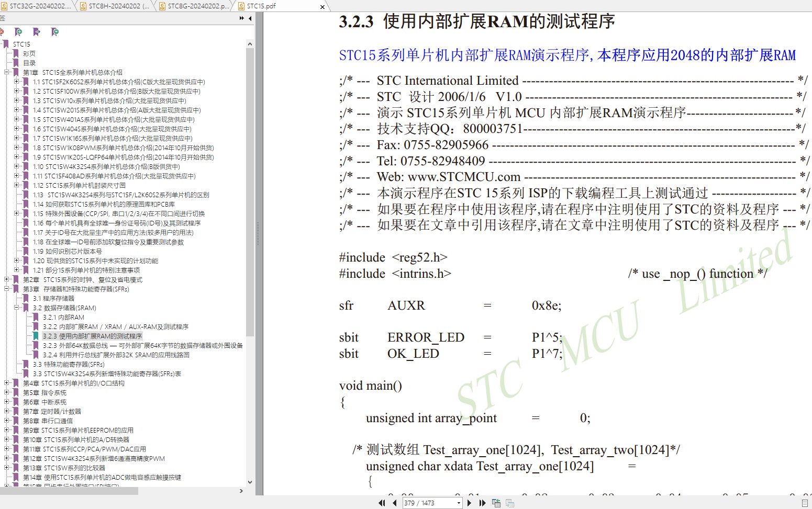
Task: Open the 彩页 bookmark
Action: coord(29,53)
